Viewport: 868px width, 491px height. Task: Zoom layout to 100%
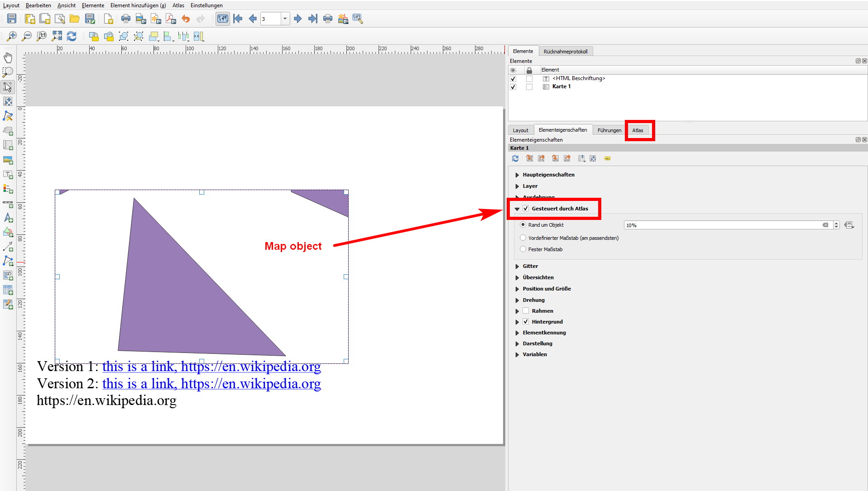[42, 36]
